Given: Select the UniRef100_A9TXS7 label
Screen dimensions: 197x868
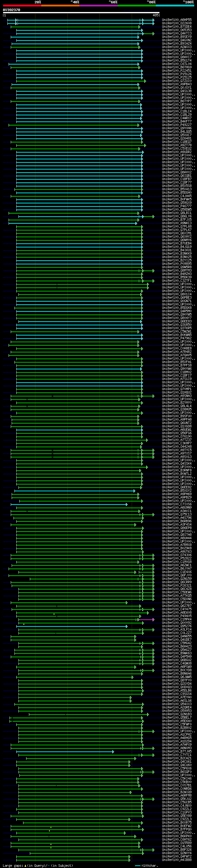Looking at the screenshot, I should point(177,453).
